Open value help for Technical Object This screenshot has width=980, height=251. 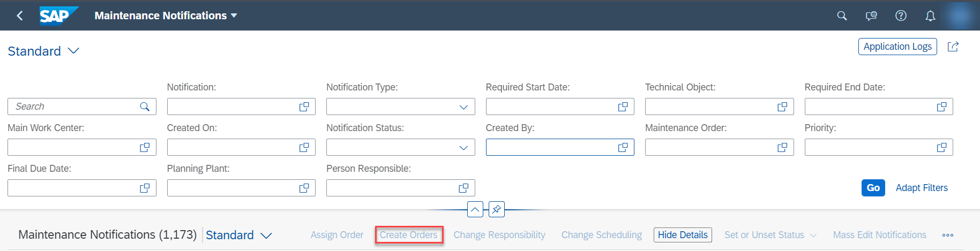tap(782, 107)
